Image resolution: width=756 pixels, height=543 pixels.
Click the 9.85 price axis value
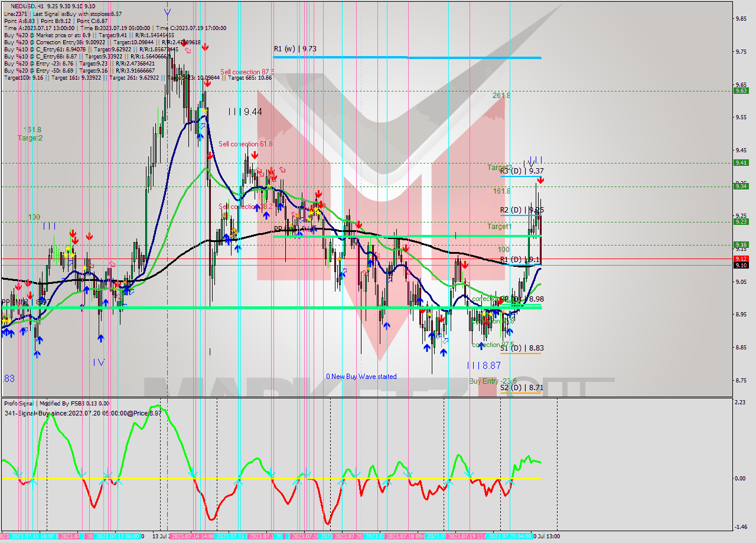[741, 18]
